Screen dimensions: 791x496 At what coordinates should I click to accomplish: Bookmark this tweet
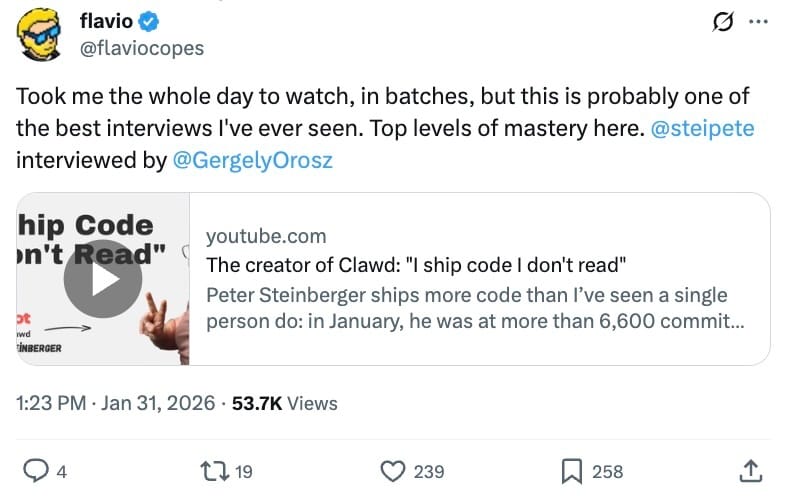tap(572, 470)
